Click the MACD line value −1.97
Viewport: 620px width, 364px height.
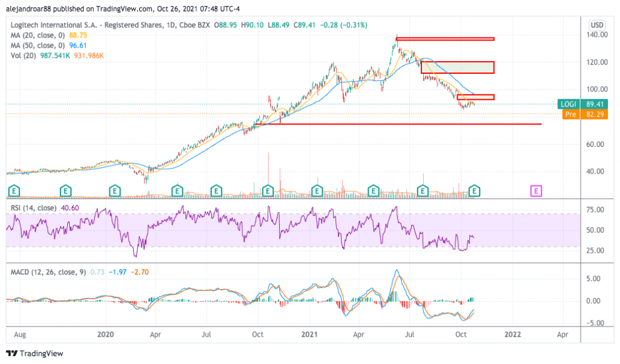point(117,273)
